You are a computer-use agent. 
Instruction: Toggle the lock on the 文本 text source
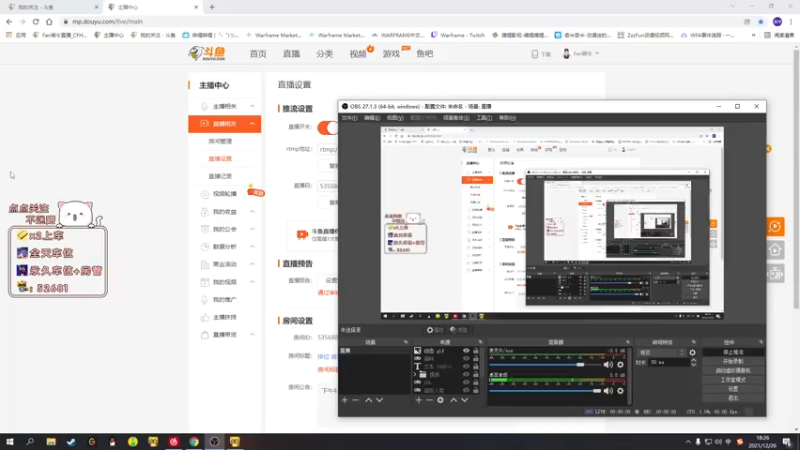476,366
